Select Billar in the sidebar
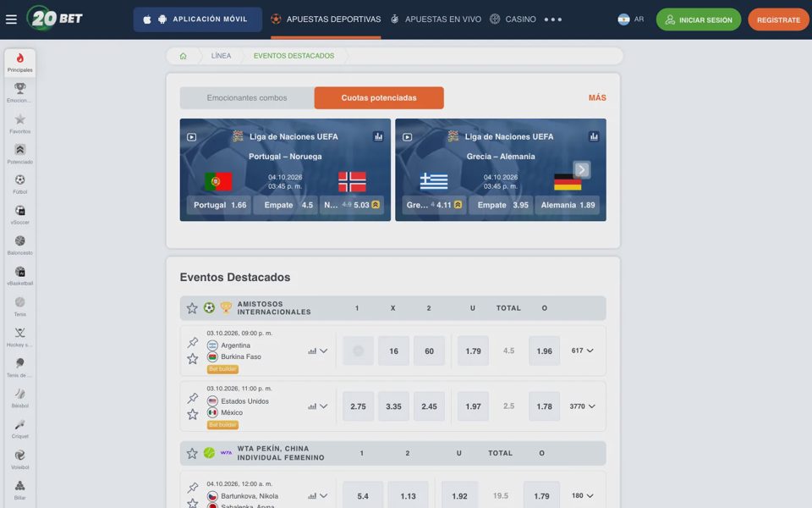Image resolution: width=812 pixels, height=508 pixels. (19, 490)
